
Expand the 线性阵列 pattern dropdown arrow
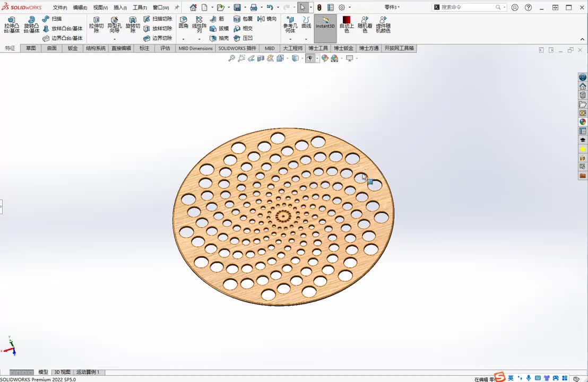pos(199,39)
